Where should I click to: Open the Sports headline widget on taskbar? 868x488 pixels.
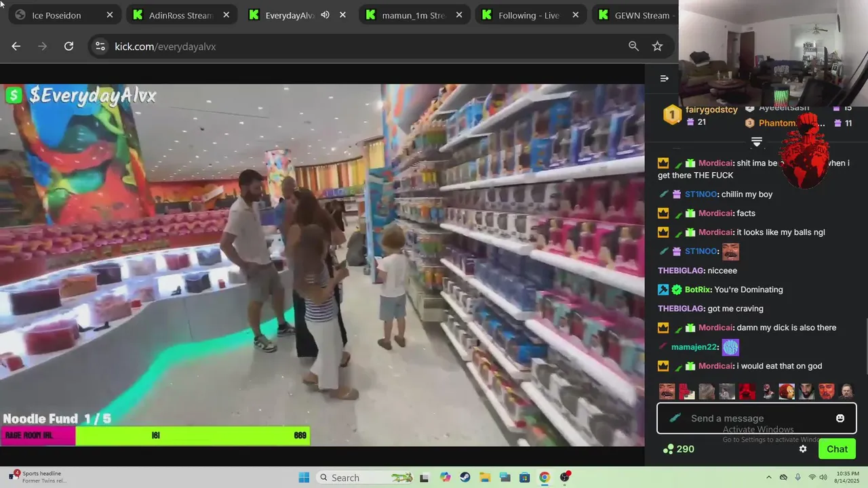point(39,477)
